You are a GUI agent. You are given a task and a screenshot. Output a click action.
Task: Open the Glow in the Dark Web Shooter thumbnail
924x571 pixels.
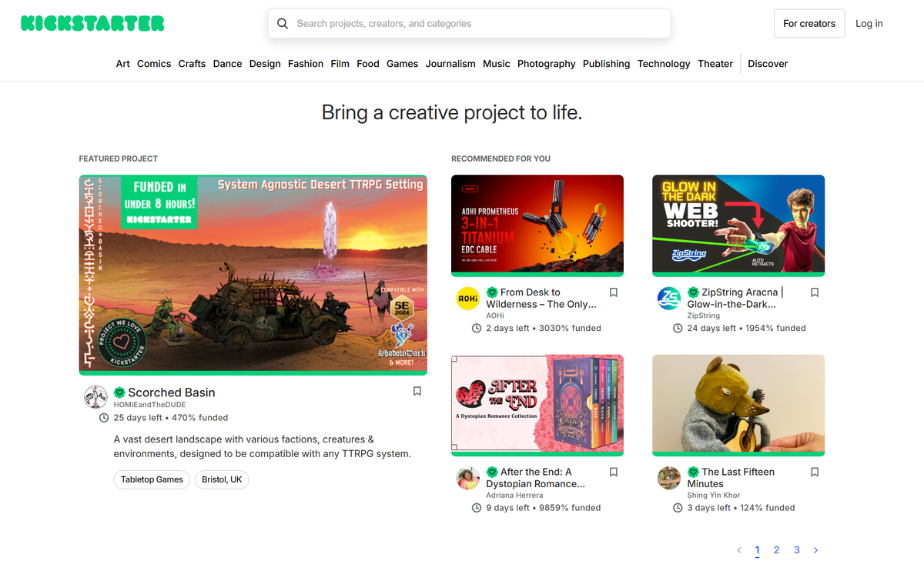[x=738, y=225]
